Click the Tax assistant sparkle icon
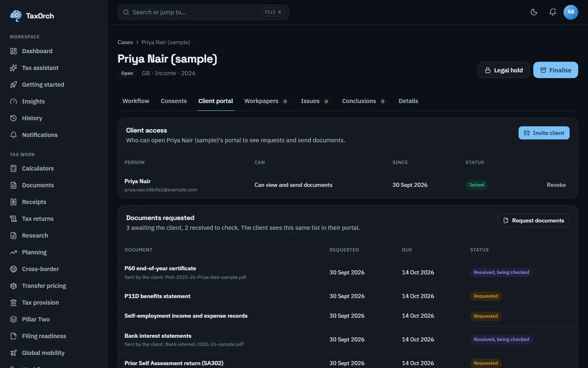Viewport: 588px width, 368px height. click(x=13, y=68)
